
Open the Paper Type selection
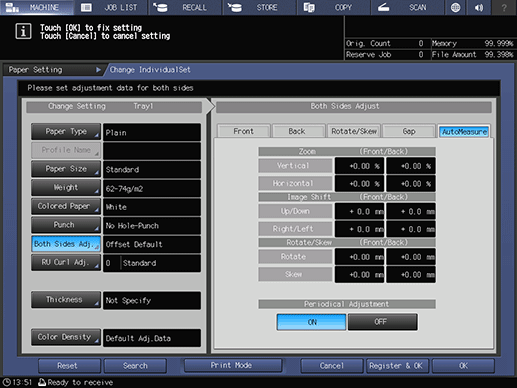click(x=66, y=132)
